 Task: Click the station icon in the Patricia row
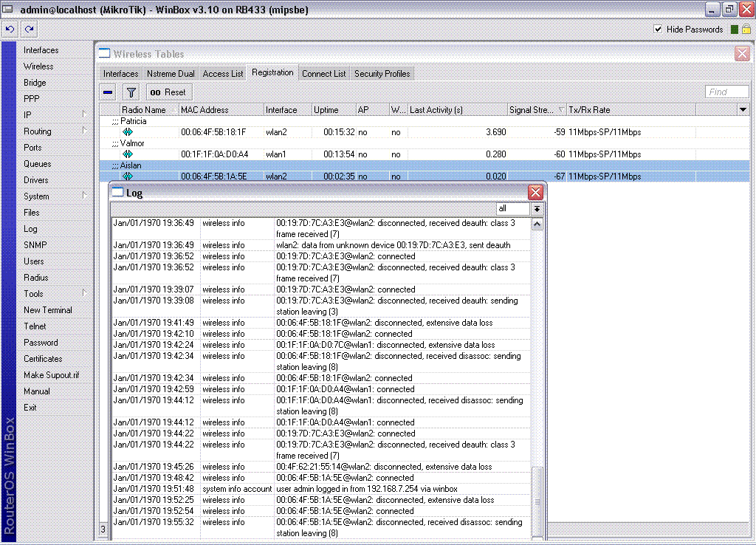[127, 131]
